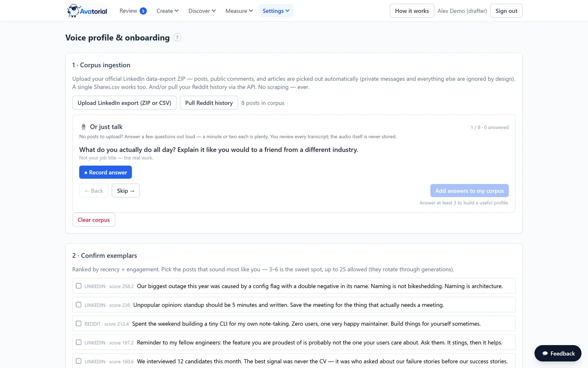
Task: Click the Confirm exemplars section heading
Action: [105, 256]
